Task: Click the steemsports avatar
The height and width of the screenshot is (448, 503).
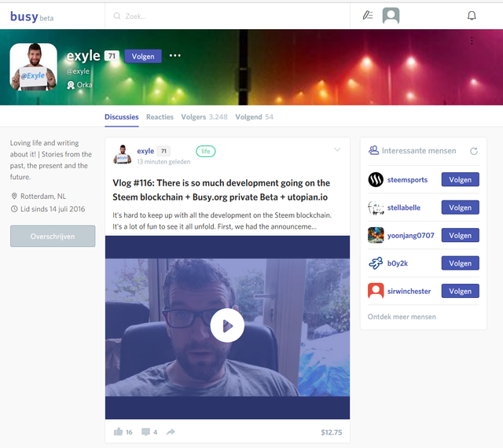Action: [376, 179]
